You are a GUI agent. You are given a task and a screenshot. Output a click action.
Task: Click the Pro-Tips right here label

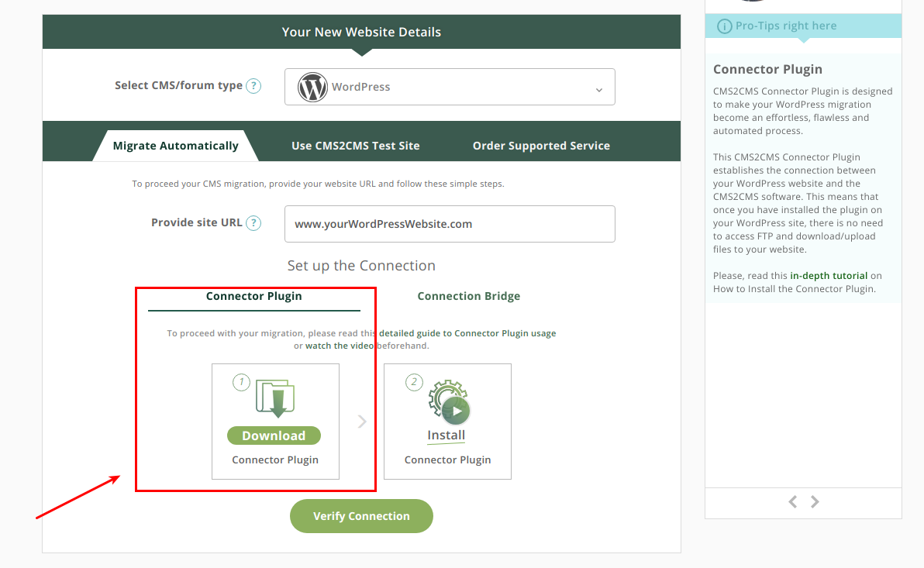(x=786, y=26)
